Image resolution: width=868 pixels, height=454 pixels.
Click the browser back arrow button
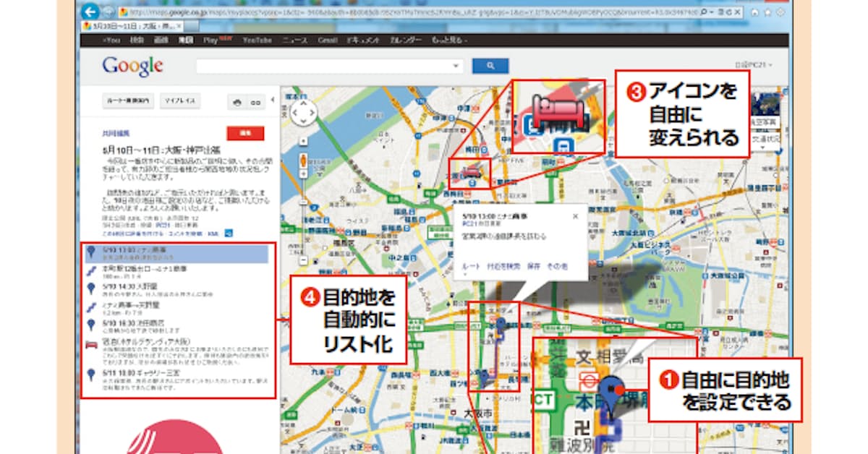(90, 12)
